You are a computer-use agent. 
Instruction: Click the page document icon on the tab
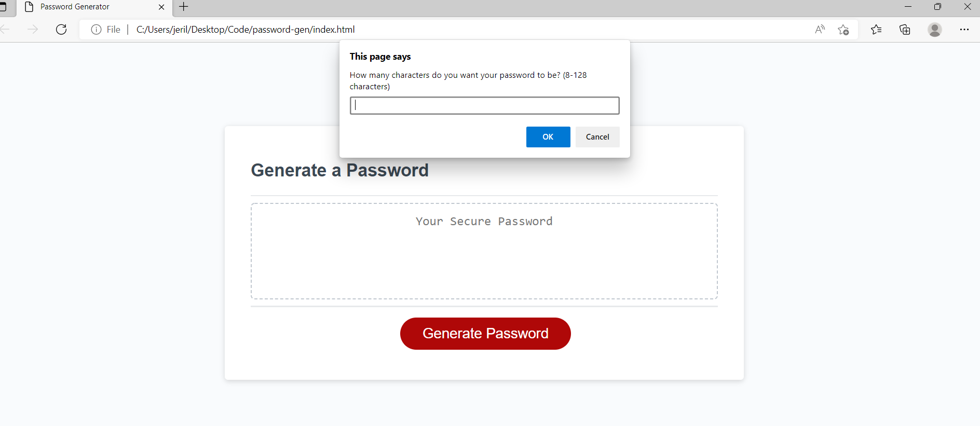29,7
